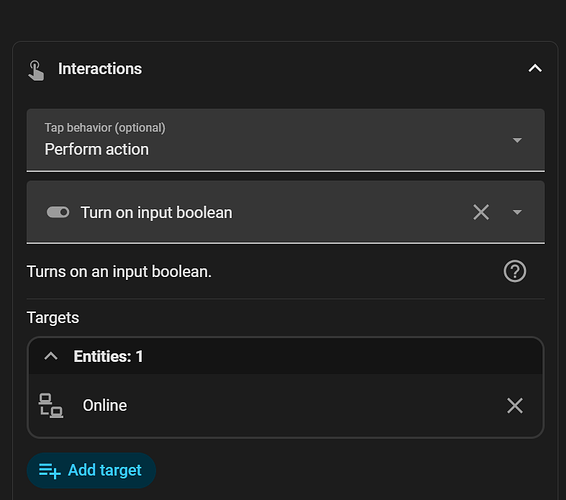The height and width of the screenshot is (500, 566).
Task: Collapse the Interactions section chevron
Action: pos(535,68)
